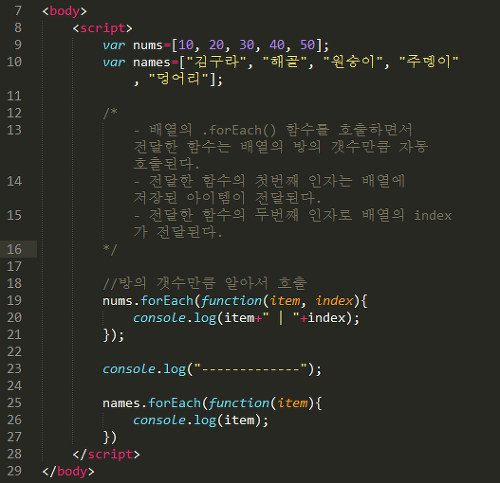Click the string "해골"
The height and width of the screenshot is (483, 500).
[x=285, y=62]
